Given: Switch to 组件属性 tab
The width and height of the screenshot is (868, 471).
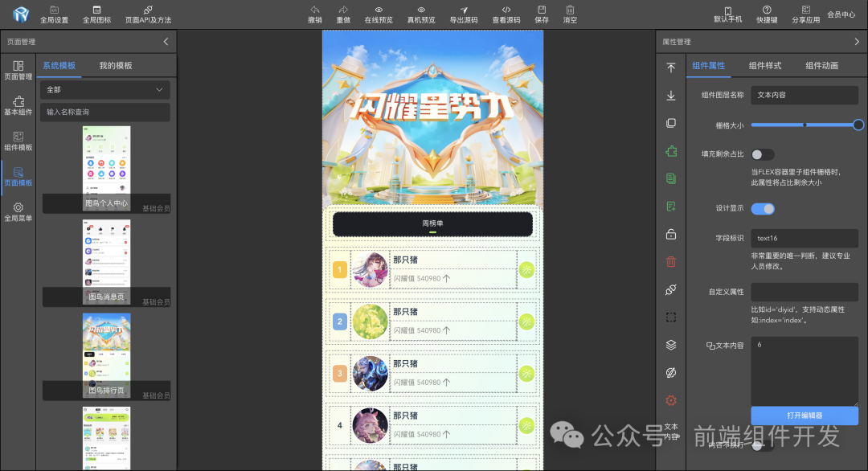Looking at the screenshot, I should tap(709, 65).
